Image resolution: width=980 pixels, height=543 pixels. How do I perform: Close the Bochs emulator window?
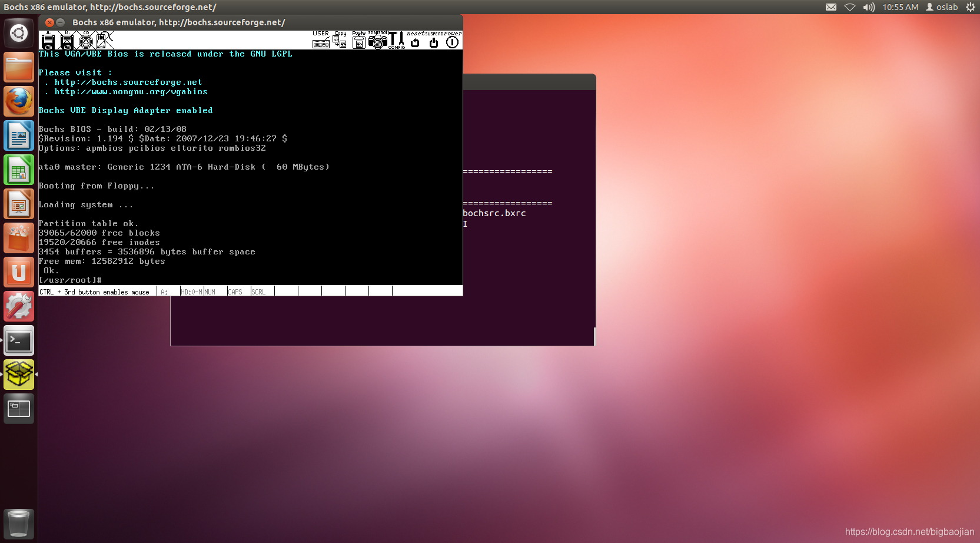[x=50, y=22]
